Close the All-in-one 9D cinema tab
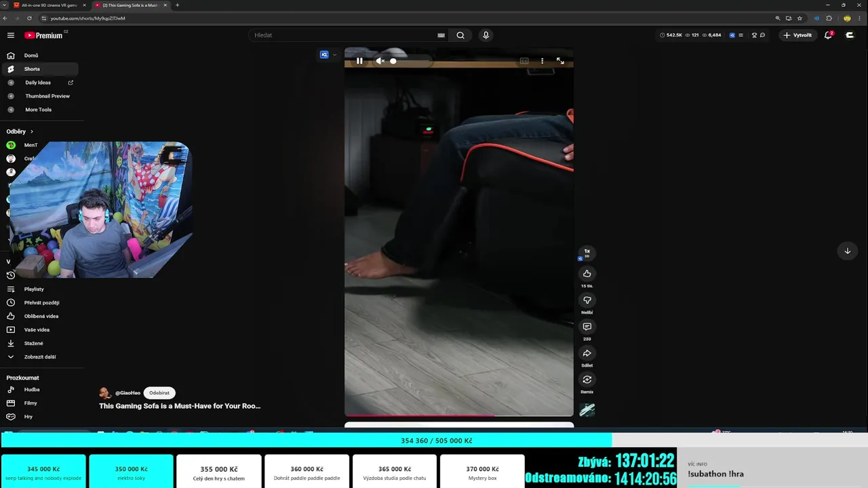 [x=84, y=5]
